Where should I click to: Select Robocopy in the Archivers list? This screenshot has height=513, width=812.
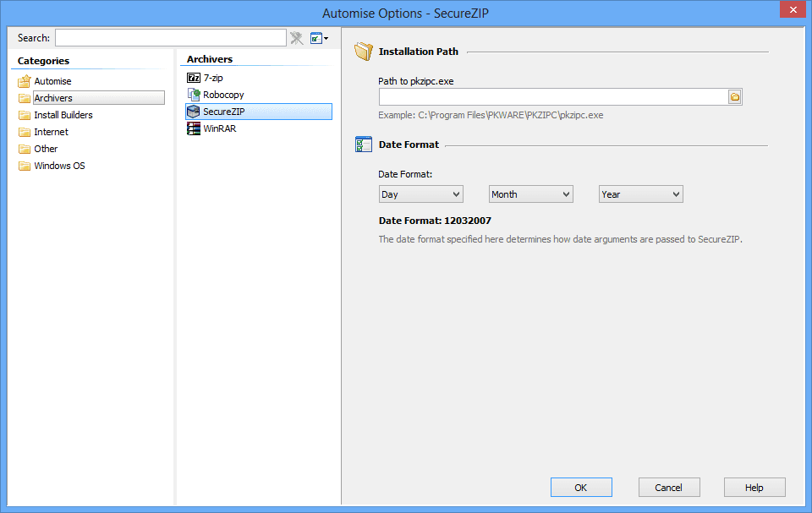[223, 95]
